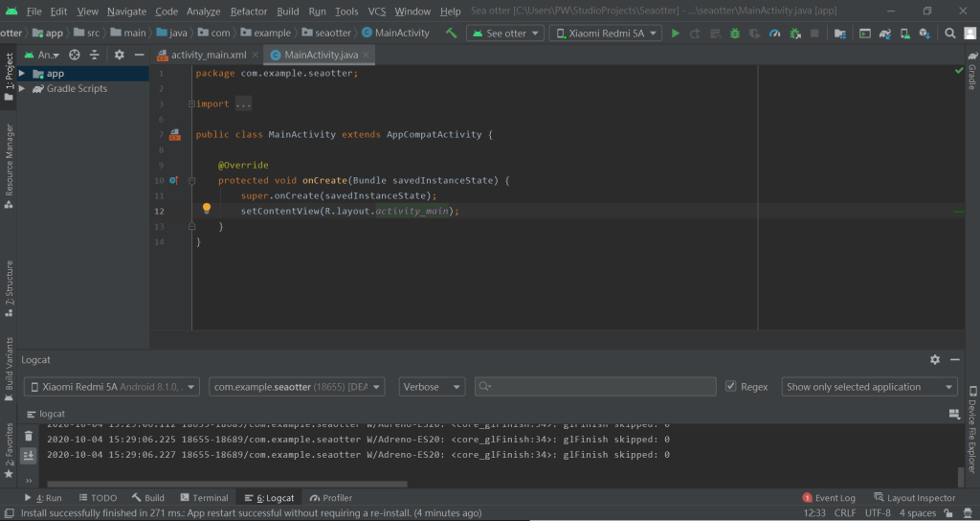
Task: Click the Stop square icon in the toolbar
Action: [x=814, y=34]
